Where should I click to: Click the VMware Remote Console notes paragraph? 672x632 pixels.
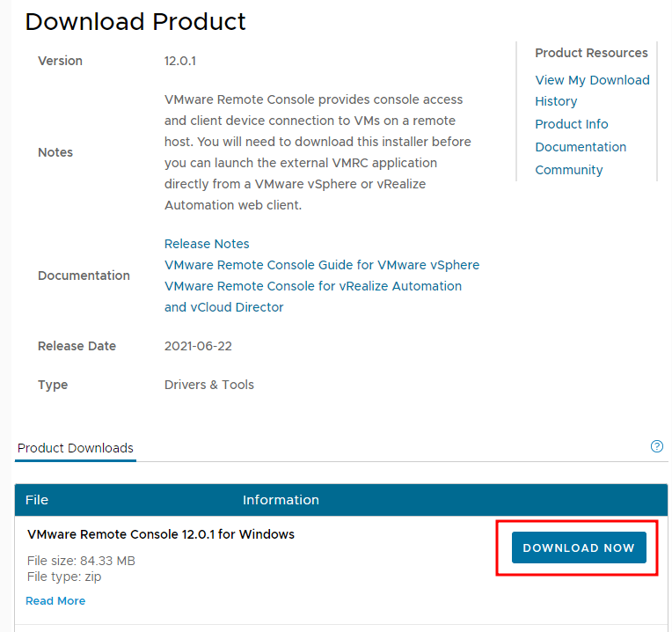click(318, 152)
